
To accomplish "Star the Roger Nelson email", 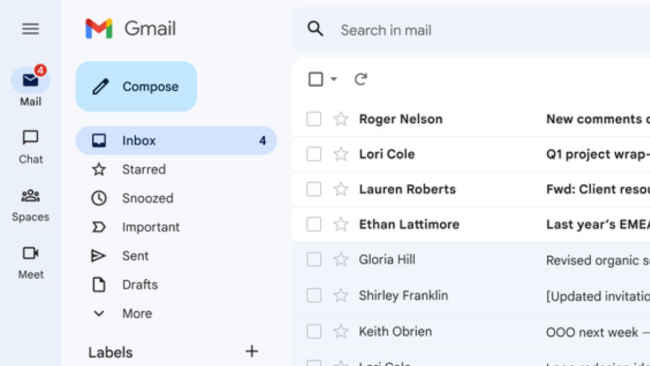I will (x=340, y=119).
